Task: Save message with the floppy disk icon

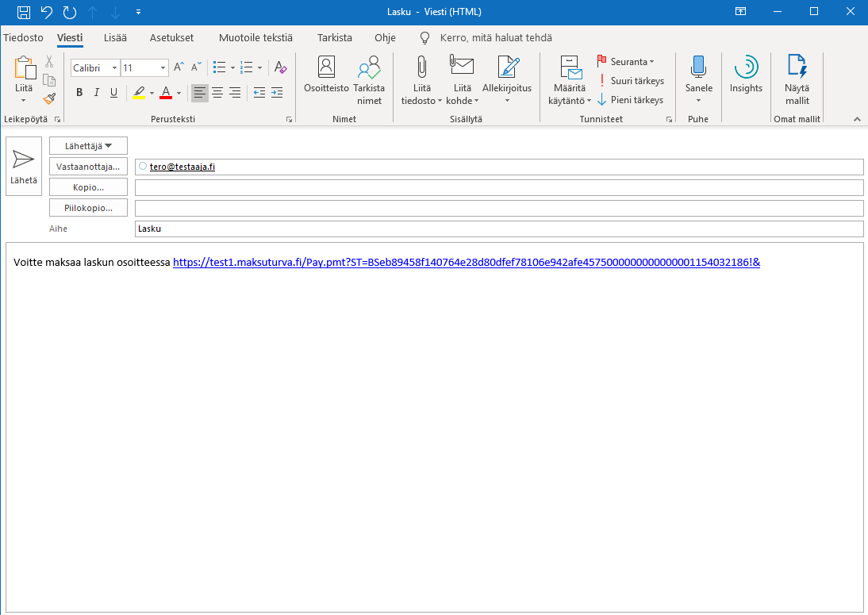Action: click(x=24, y=12)
